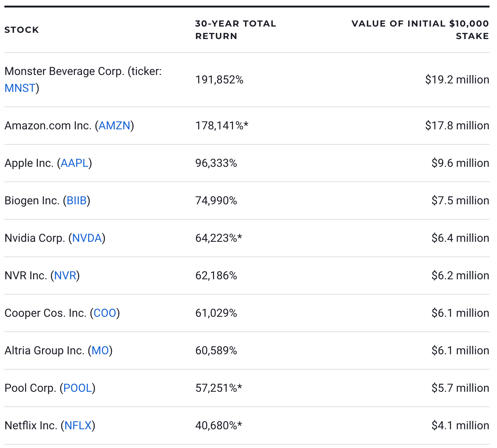Select the 61,029% return value

pyautogui.click(x=216, y=313)
